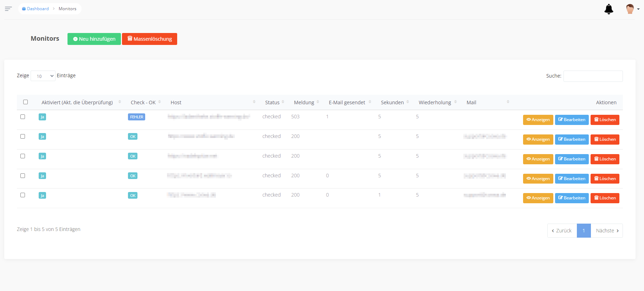Go to Dashboard in breadcrumb
The width and height of the screenshot is (644, 291).
click(36, 9)
